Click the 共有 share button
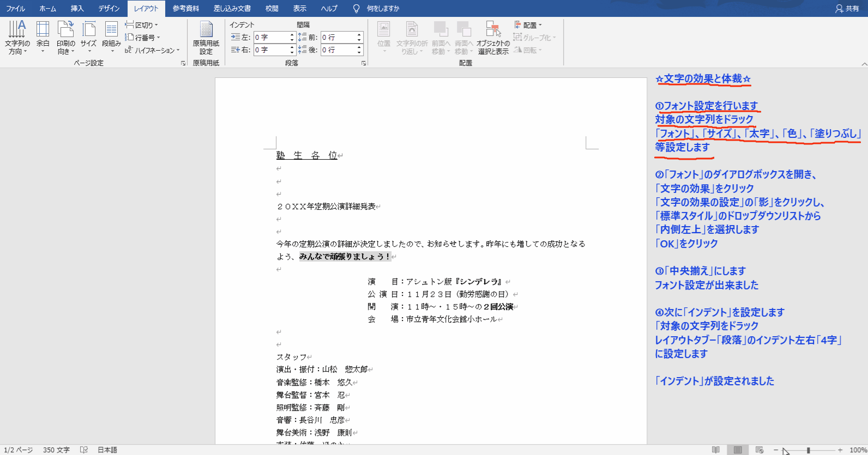 pos(847,9)
